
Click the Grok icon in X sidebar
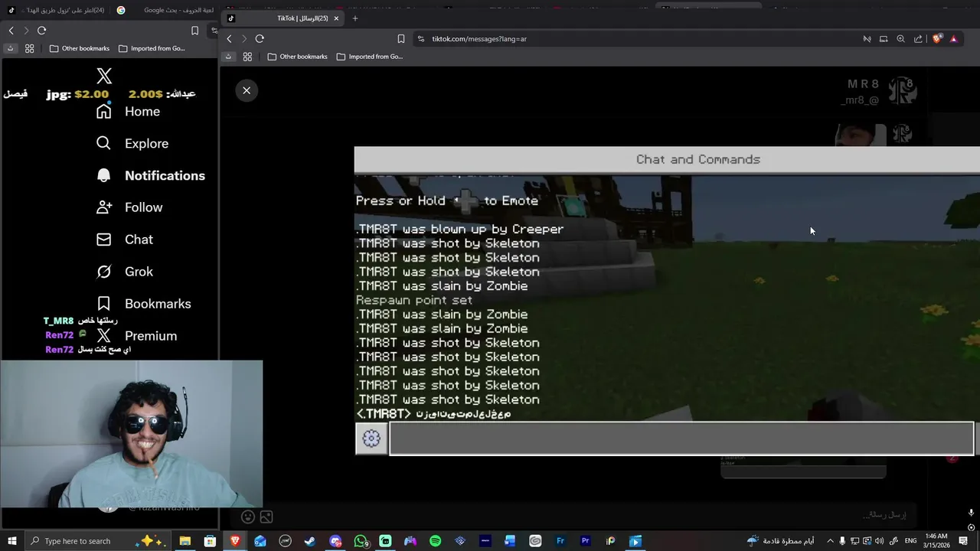pyautogui.click(x=104, y=272)
